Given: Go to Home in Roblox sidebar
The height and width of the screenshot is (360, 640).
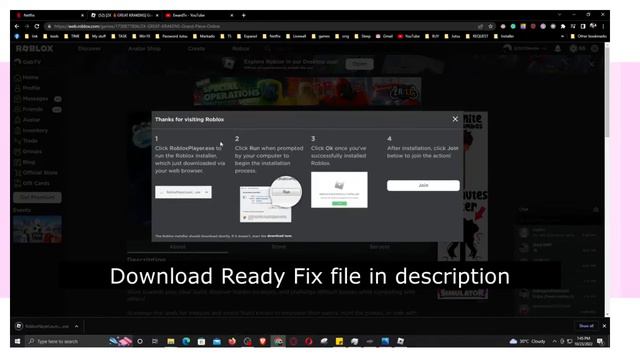Looking at the screenshot, I should pyautogui.click(x=27, y=78).
